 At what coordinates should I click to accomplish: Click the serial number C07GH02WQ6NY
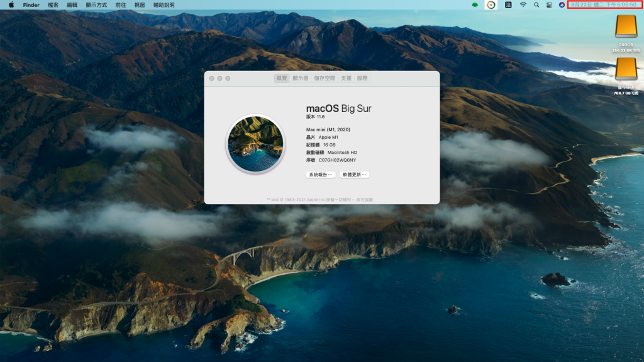pyautogui.click(x=337, y=160)
